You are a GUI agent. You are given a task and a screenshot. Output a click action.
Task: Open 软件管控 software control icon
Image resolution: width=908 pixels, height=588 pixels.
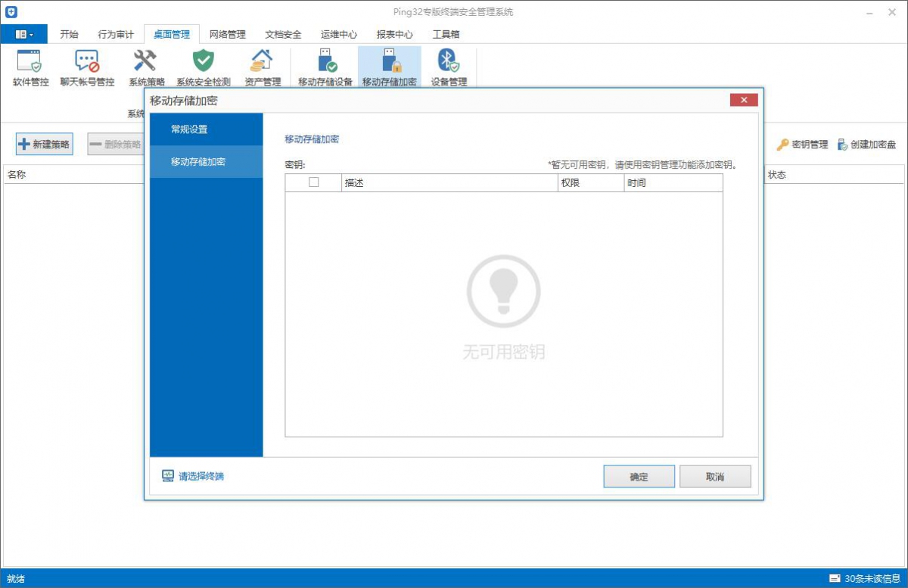pos(31,61)
